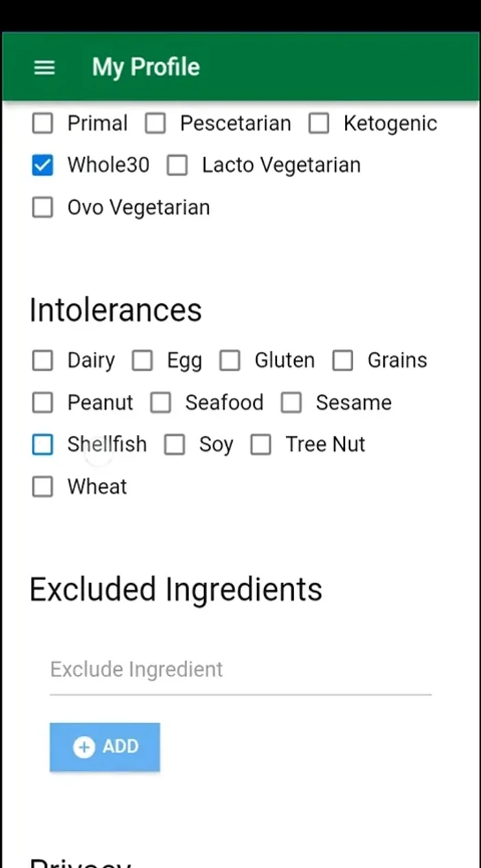The image size is (481, 868).
Task: Toggle the Seafood intolerance checkbox
Action: (161, 402)
